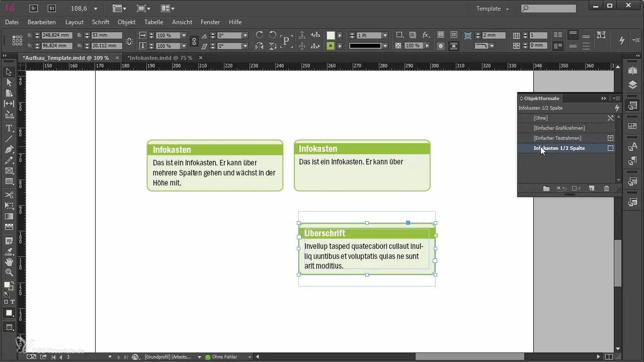Select the Direct Selection tool
This screenshot has width=644, height=362.
[9, 82]
